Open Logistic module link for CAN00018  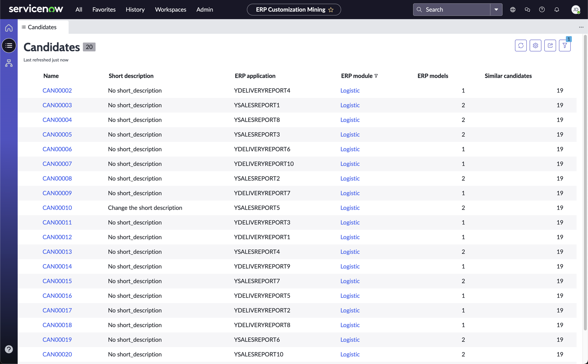point(350,325)
